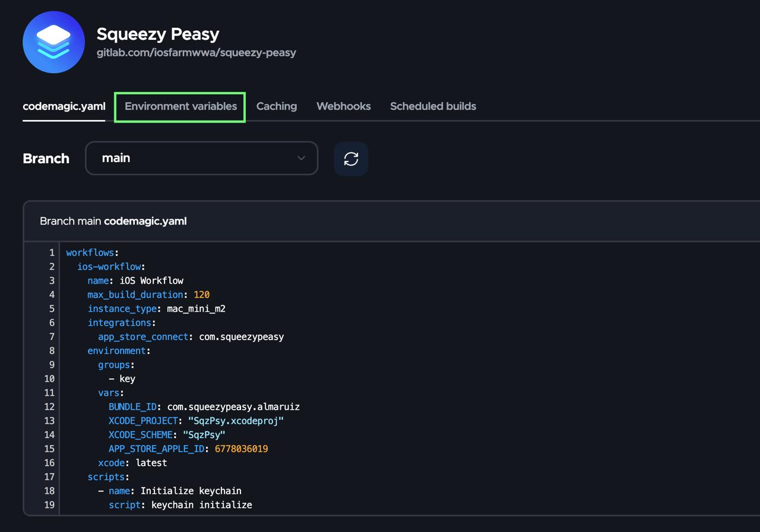This screenshot has width=760, height=532.
Task: Click the 'xcode: latest' line
Action: [132, 463]
